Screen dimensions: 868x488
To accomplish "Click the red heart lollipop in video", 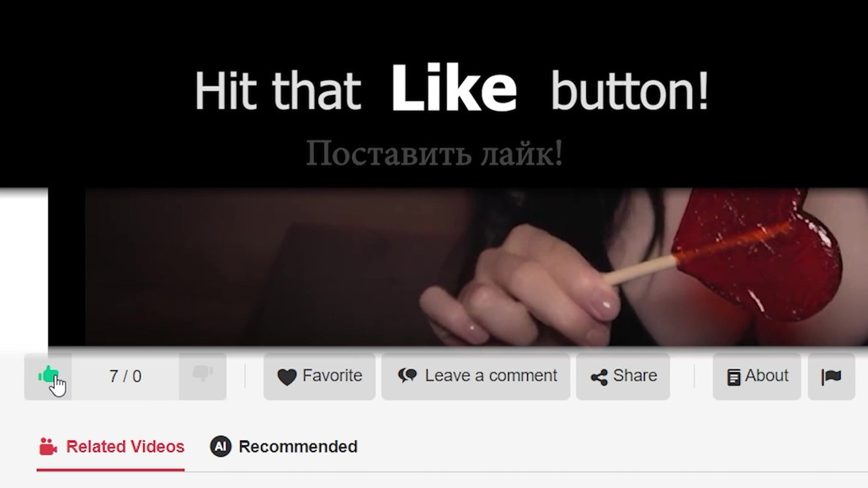I will click(757, 253).
